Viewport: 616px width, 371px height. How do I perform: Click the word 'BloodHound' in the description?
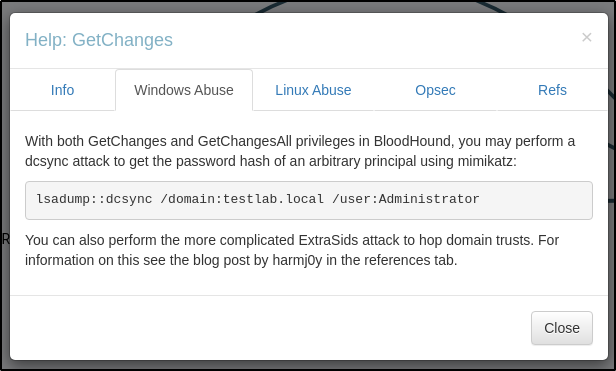pyautogui.click(x=412, y=141)
